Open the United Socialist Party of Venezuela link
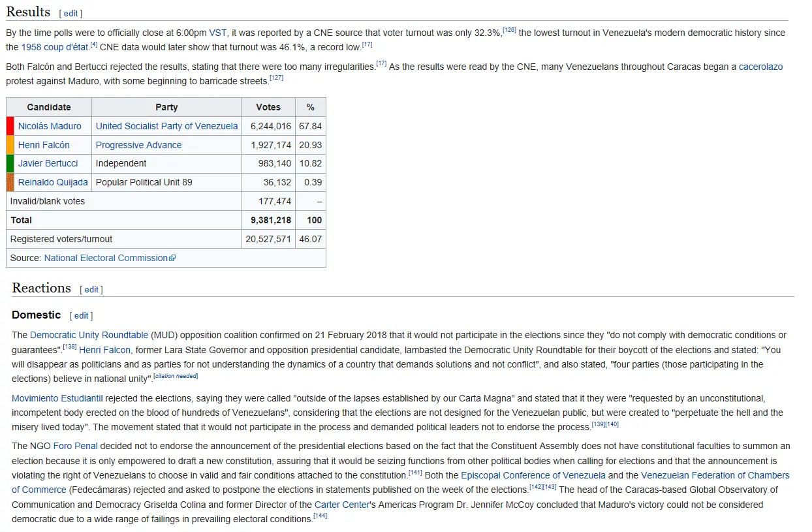 [x=166, y=126]
